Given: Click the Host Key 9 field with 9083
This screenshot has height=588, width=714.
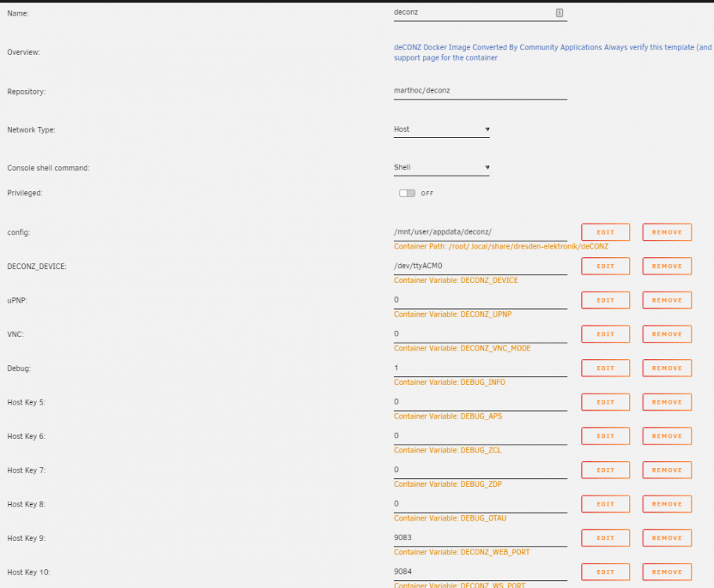Looking at the screenshot, I should coord(480,538).
